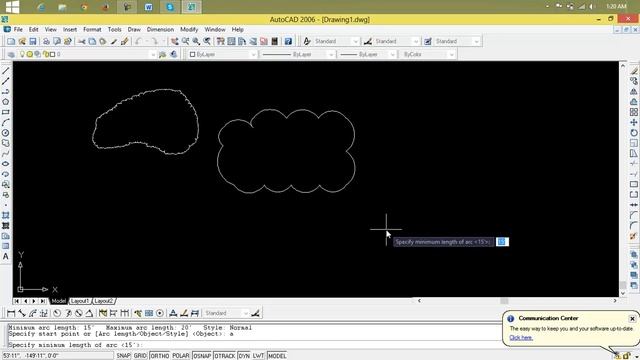Open the Layer Properties Manager icon
Image resolution: width=640 pixels, height=360 pixels.
tap(11, 54)
